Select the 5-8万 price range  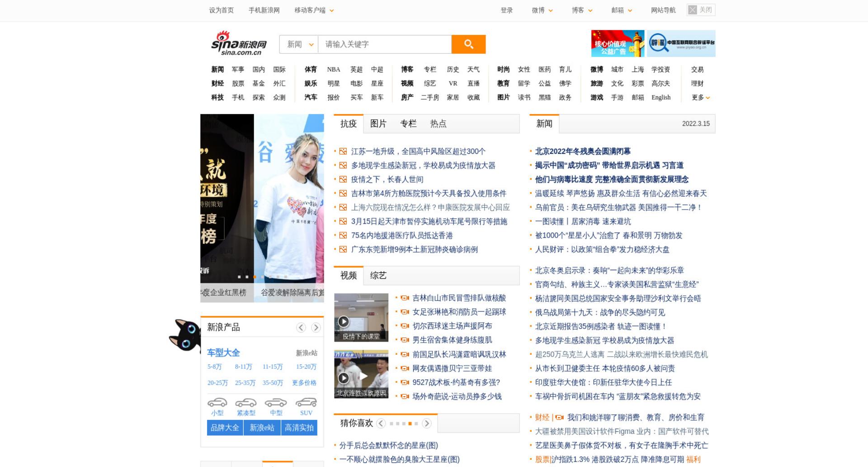[x=215, y=367]
